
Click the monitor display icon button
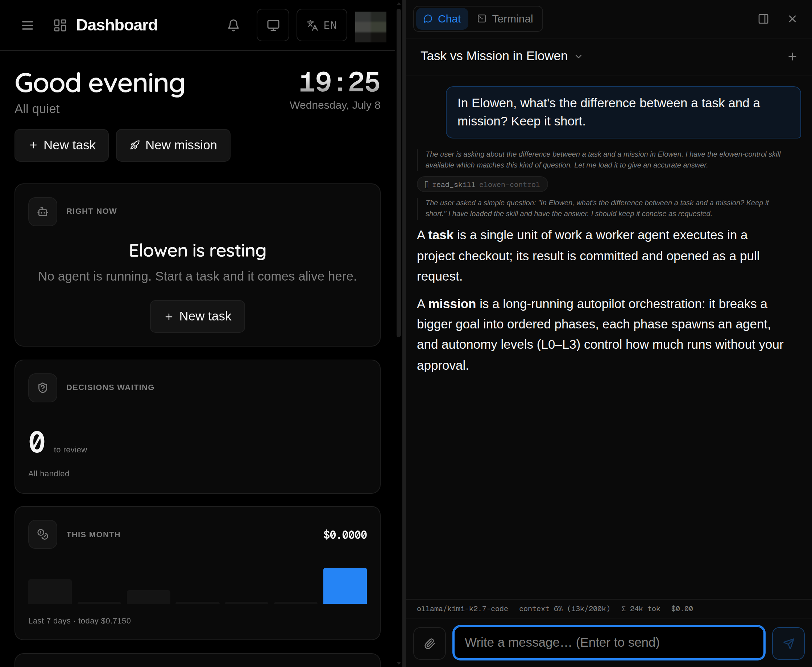[273, 25]
